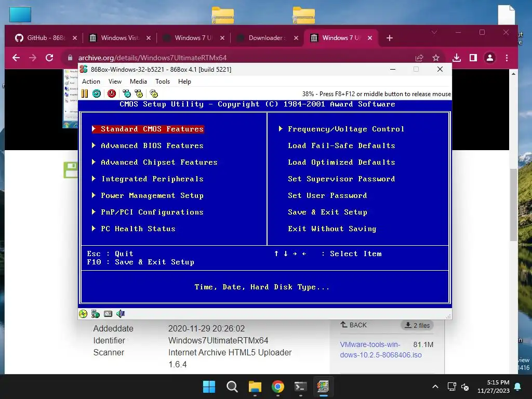Select Save & Exit Setup entry

pos(327,212)
